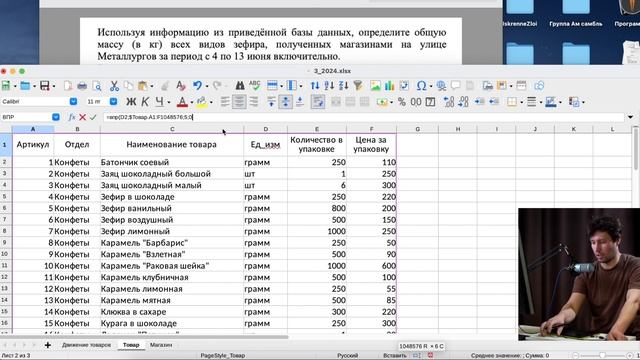Open Print Preview via the magnifier page icon
The image size is (640, 360).
click(x=97, y=86)
